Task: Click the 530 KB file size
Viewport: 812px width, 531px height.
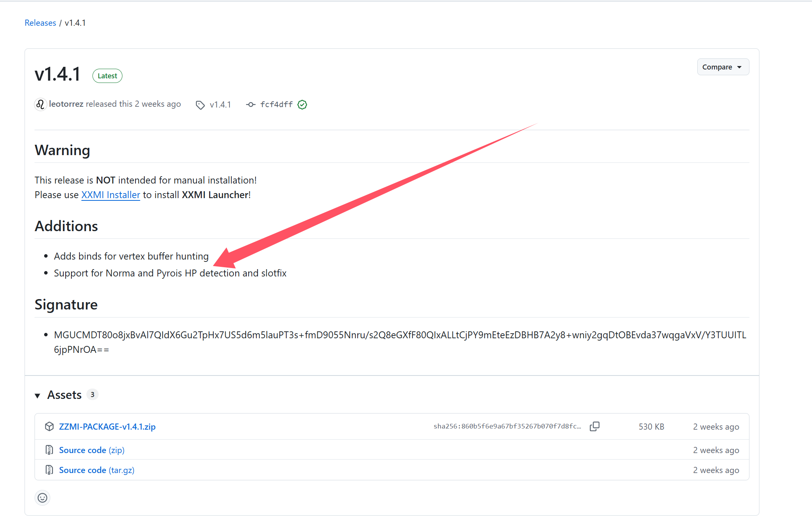Action: 651,427
